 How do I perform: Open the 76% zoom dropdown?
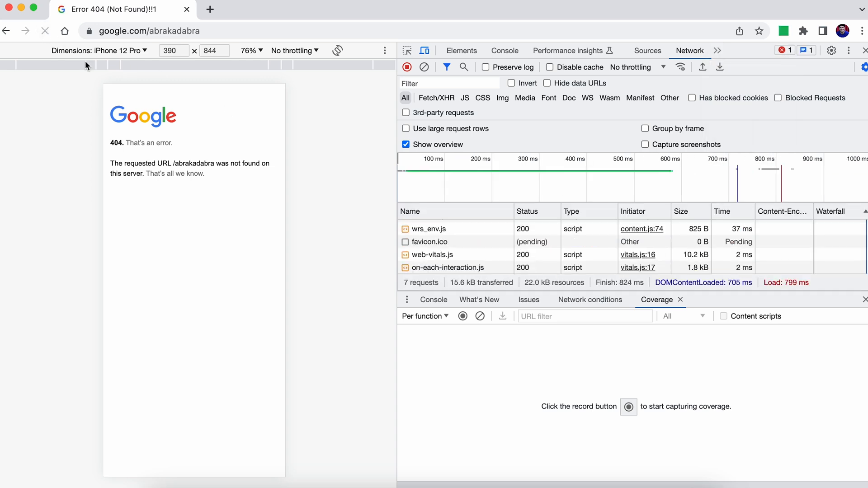click(x=252, y=51)
